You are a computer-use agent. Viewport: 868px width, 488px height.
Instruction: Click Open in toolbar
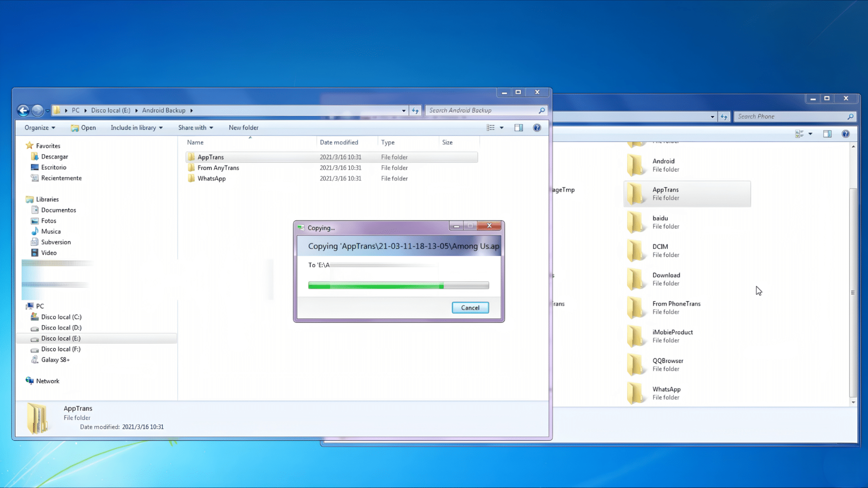83,128
